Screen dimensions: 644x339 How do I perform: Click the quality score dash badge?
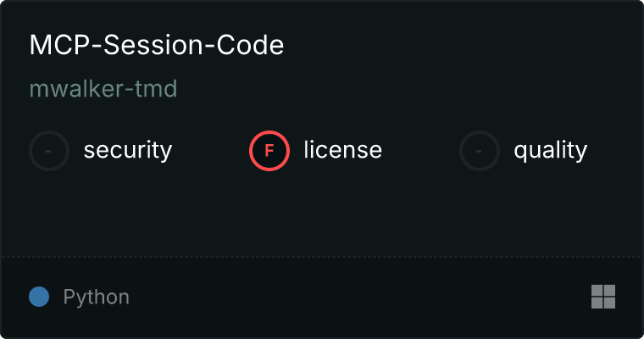pyautogui.click(x=480, y=151)
